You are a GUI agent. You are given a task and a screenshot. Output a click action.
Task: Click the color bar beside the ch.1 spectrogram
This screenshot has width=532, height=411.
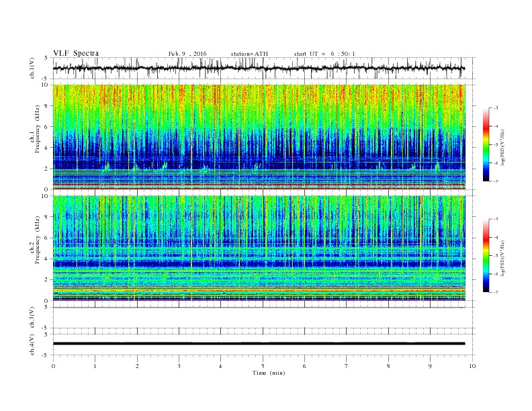(486, 144)
